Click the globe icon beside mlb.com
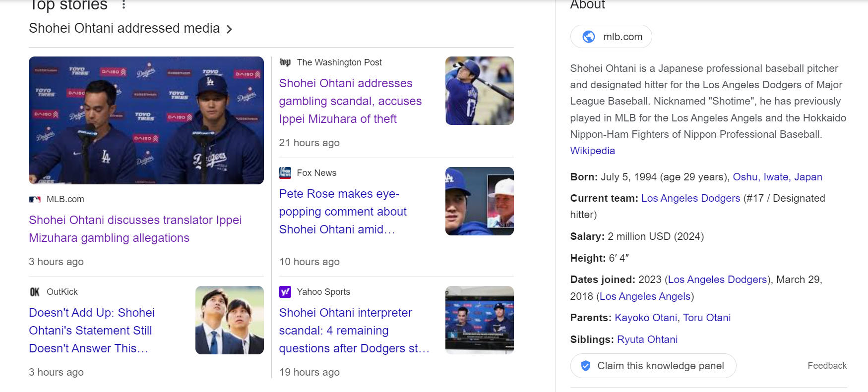868x392 pixels. click(x=589, y=37)
